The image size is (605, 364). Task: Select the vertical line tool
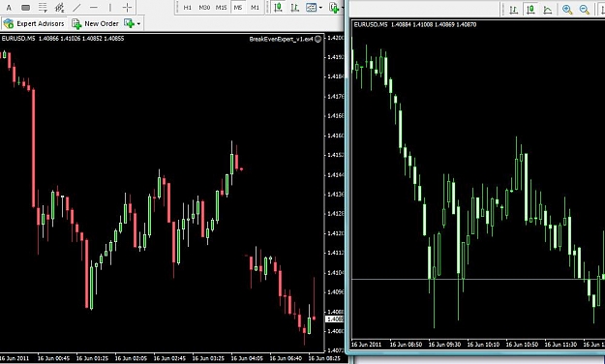[110, 8]
